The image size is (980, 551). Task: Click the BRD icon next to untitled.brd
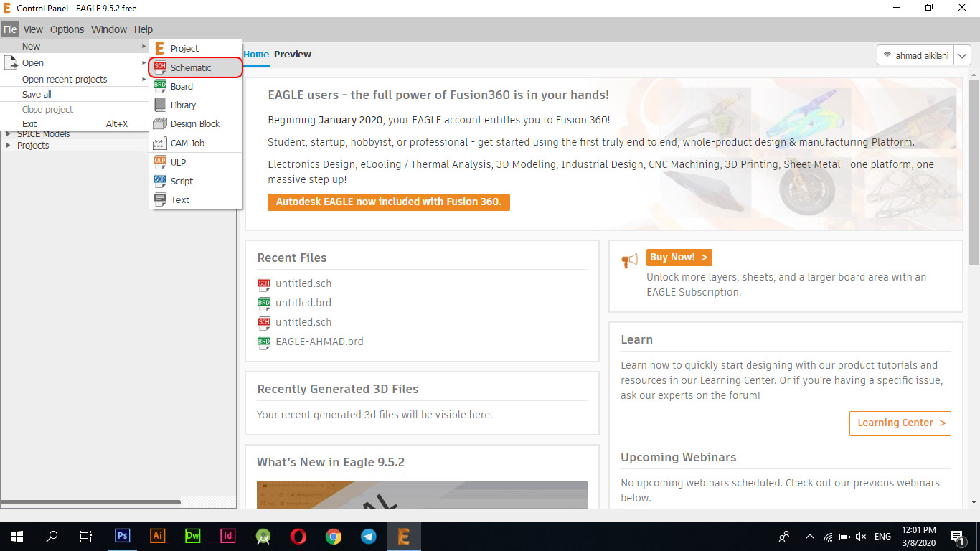[264, 303]
